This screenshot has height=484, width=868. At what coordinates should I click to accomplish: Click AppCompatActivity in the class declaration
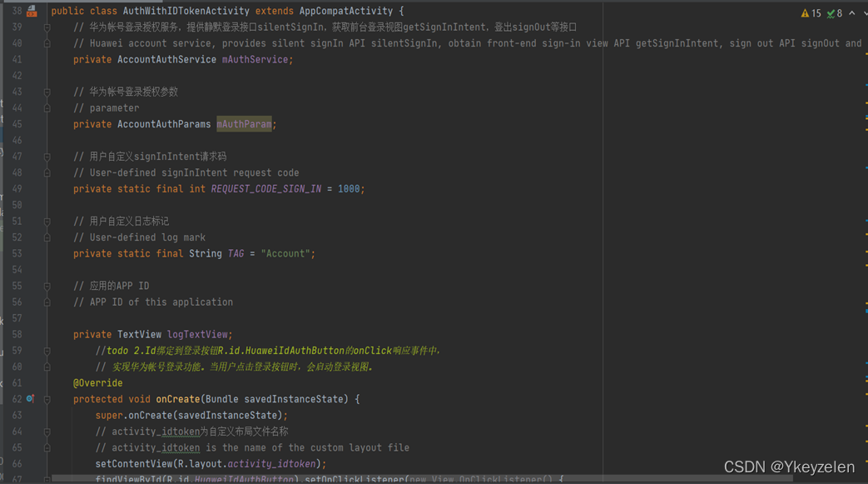346,11
